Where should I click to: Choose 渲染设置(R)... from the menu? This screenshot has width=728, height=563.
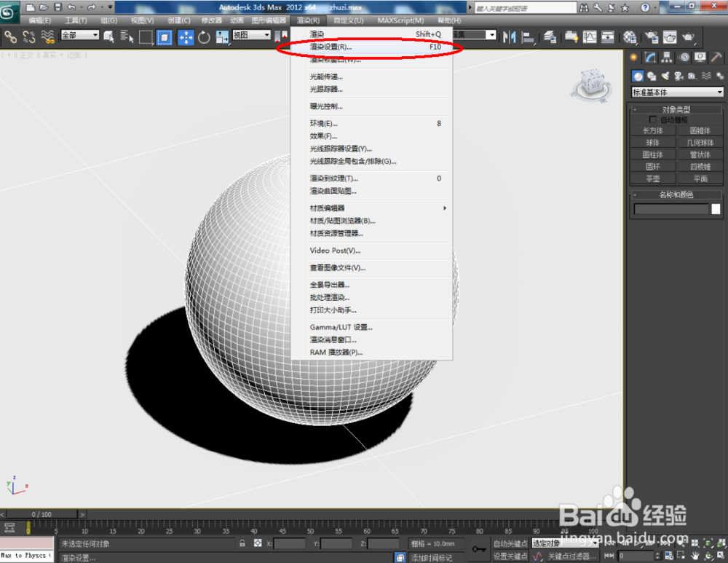coord(371,47)
